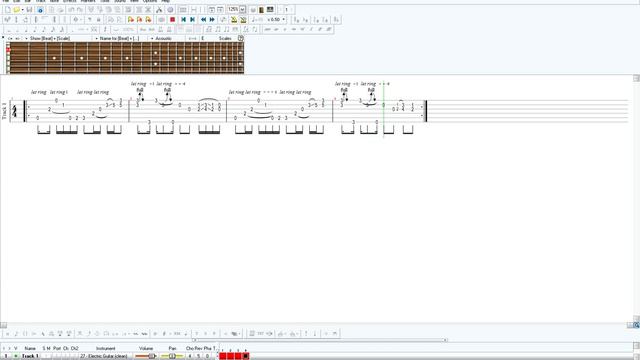Click the Chorus value 4 for Track 1
640x360 pixels.
[190, 356]
